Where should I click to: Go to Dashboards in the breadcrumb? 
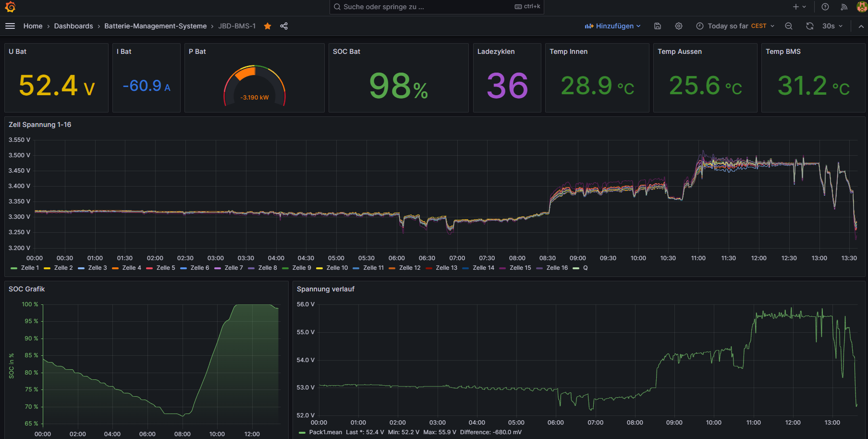73,26
